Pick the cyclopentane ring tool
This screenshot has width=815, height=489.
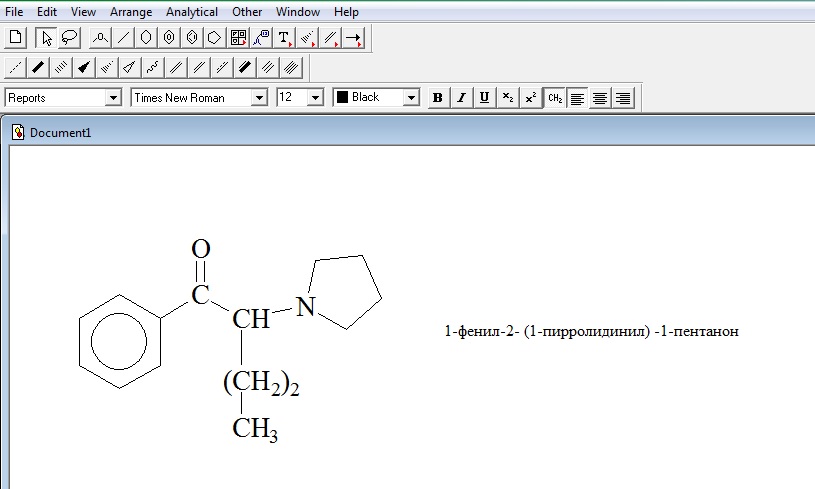pyautogui.click(x=214, y=38)
